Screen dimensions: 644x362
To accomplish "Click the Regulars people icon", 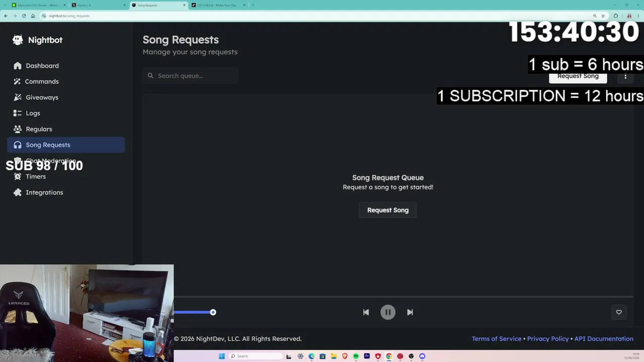I will pyautogui.click(x=18, y=129).
